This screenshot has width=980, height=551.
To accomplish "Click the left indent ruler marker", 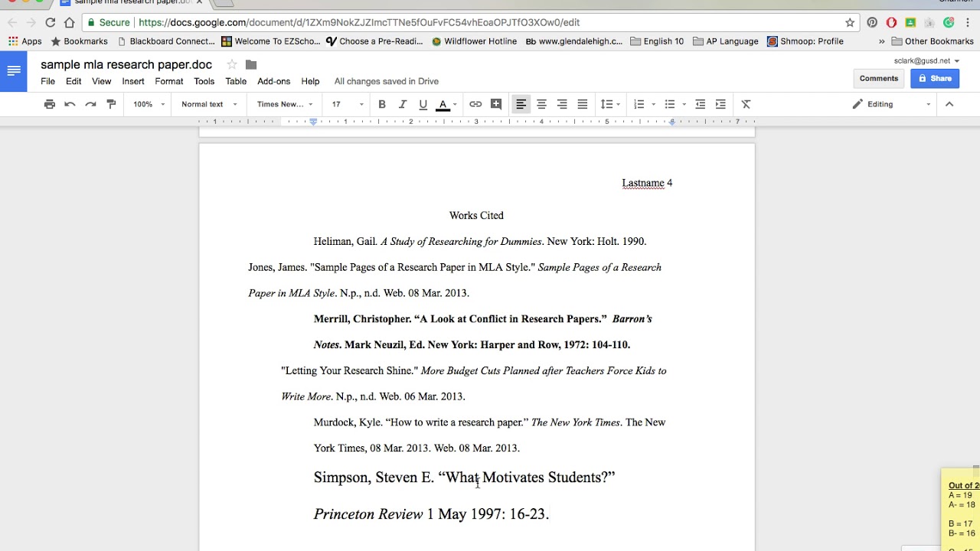I will tap(313, 122).
